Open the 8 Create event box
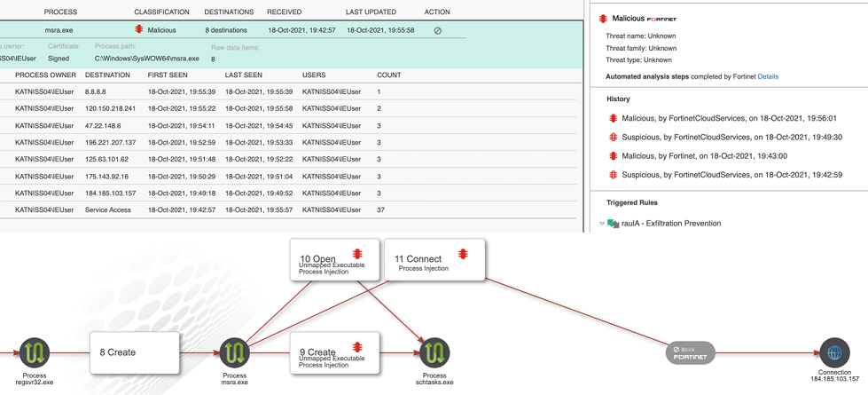 tap(135, 352)
